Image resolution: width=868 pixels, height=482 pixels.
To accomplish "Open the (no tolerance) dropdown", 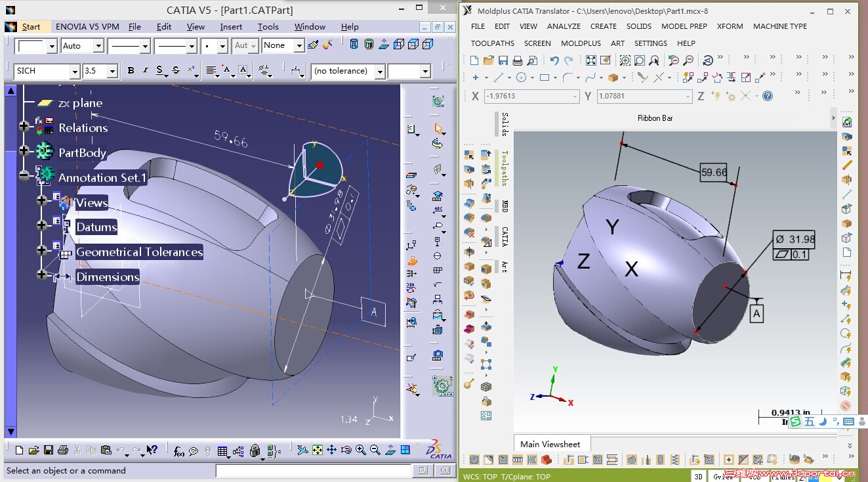I will [x=379, y=71].
